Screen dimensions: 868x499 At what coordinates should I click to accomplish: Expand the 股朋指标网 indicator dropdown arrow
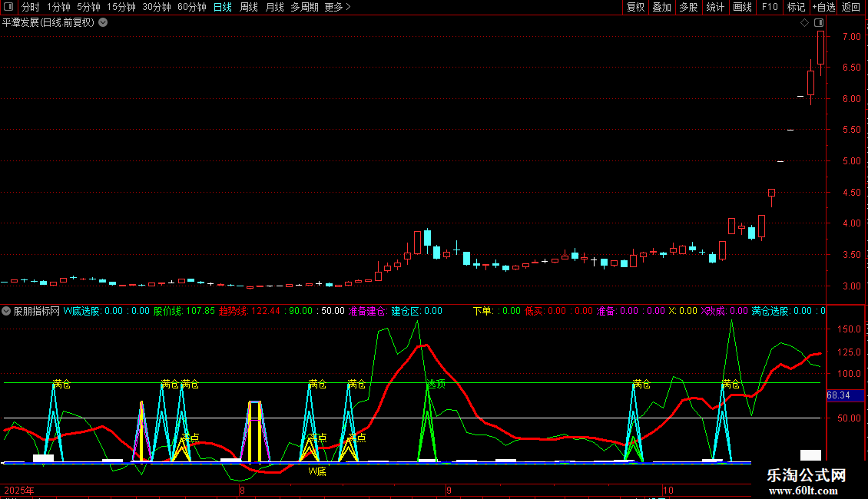coord(7,311)
